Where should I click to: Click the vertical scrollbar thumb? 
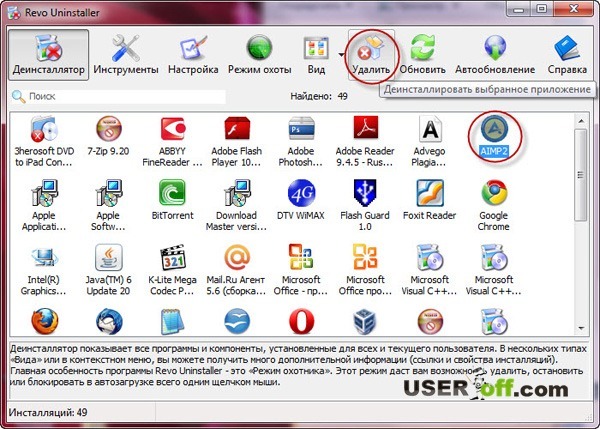pyautogui.click(x=581, y=175)
